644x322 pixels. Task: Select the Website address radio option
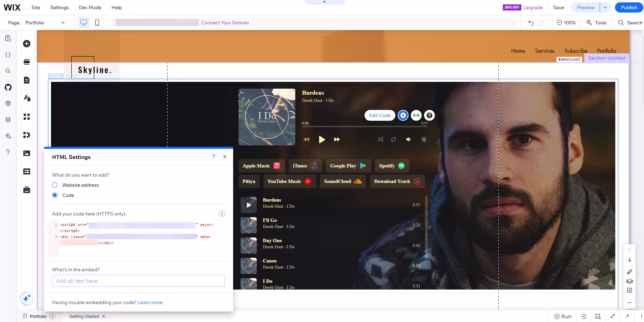click(x=55, y=185)
